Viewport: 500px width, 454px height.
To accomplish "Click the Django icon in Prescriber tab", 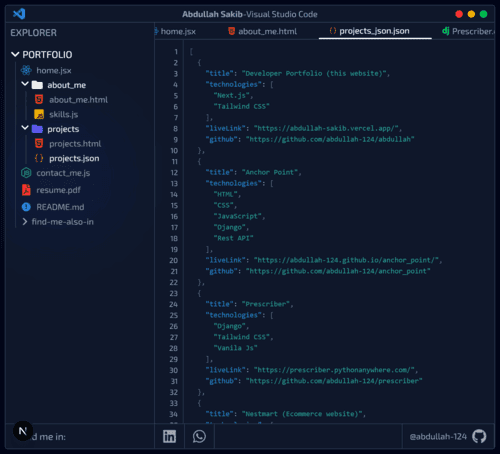I will pos(445,31).
